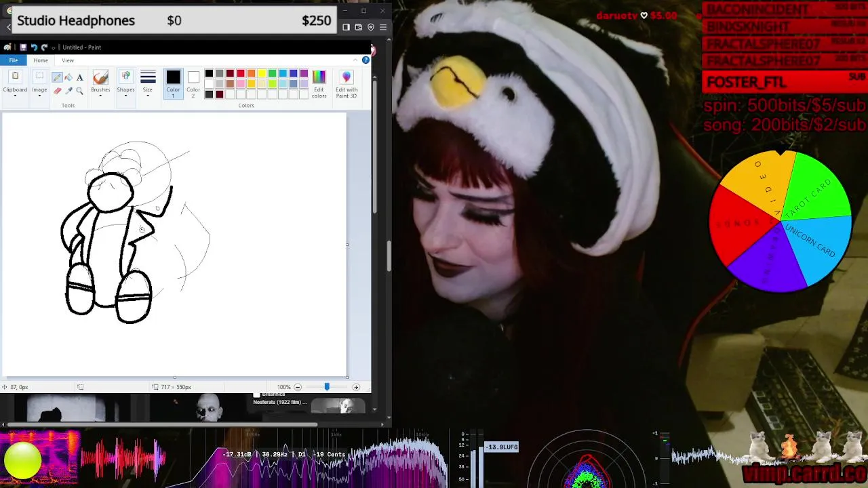The image size is (868, 488).
Task: Select the Text tool in Paint
Action: pos(80,77)
